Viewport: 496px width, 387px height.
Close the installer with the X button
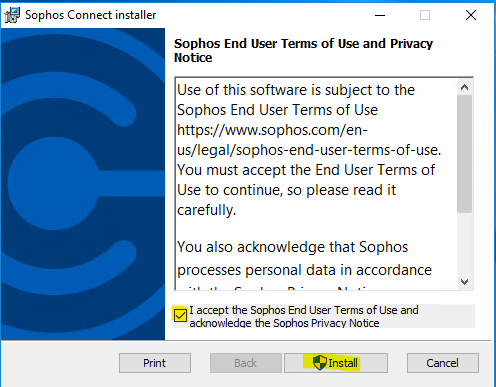[471, 15]
